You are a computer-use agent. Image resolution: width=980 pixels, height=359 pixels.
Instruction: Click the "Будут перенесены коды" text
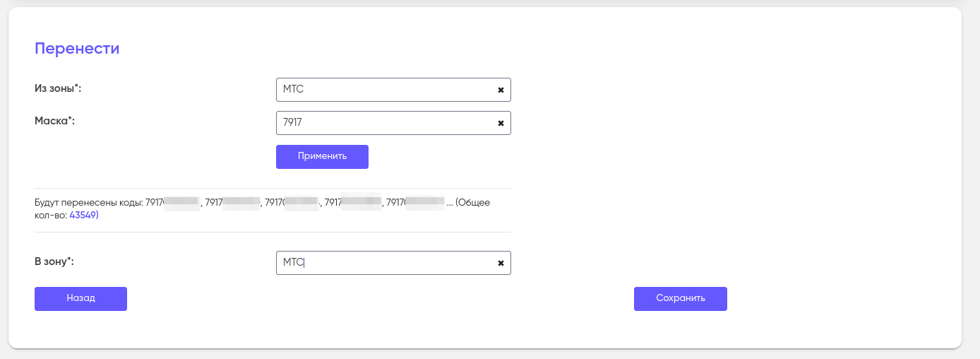(88, 203)
